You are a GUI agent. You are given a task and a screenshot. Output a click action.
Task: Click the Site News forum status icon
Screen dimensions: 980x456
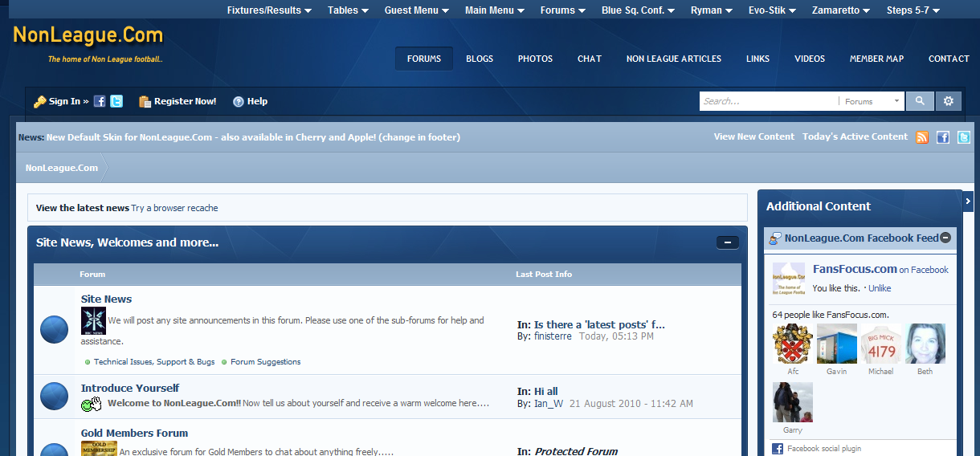pos(55,330)
